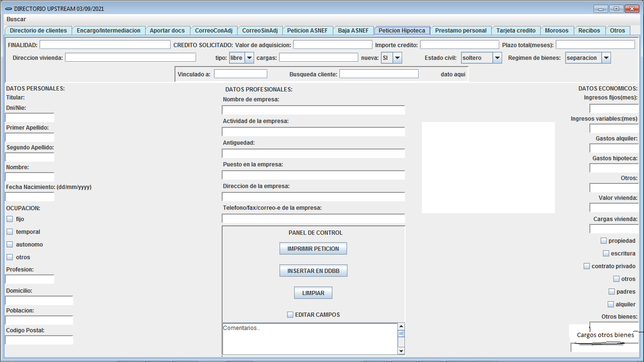This screenshot has height=362, width=644.
Task: Click the Nombre de empresa text field
Action: [x=313, y=110]
